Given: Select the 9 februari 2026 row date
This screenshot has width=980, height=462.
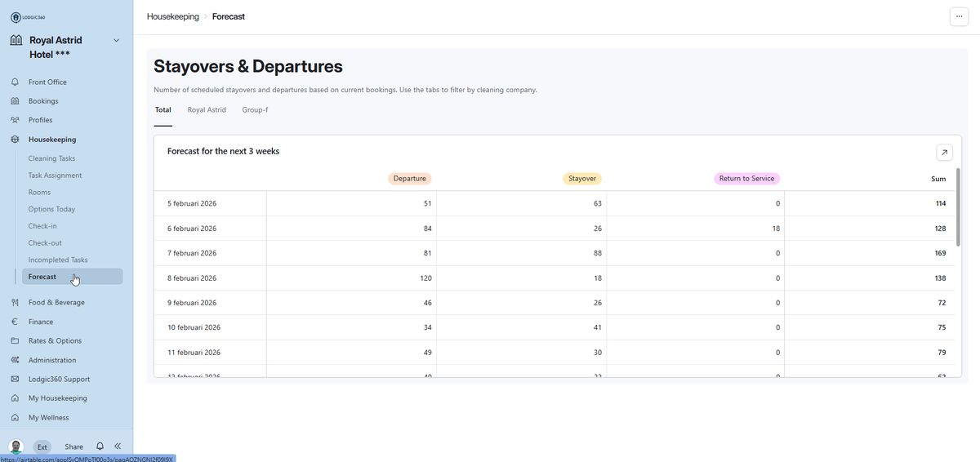Looking at the screenshot, I should (192, 303).
